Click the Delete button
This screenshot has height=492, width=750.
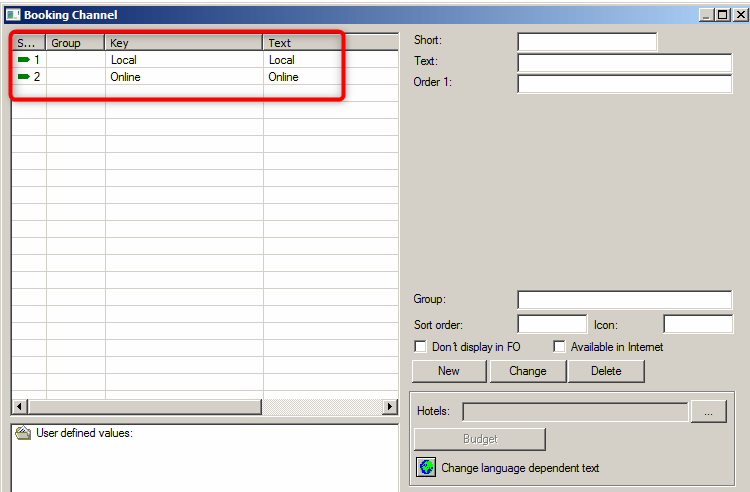(x=605, y=371)
